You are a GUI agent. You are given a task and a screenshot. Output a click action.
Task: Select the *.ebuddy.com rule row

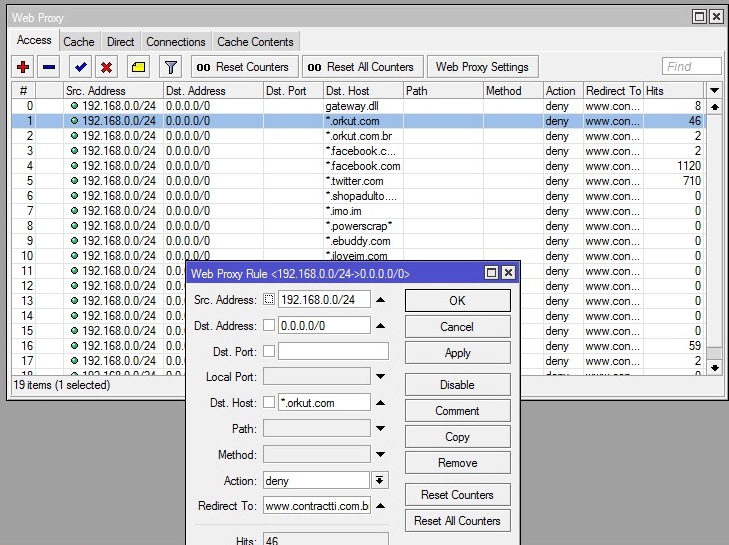click(358, 240)
